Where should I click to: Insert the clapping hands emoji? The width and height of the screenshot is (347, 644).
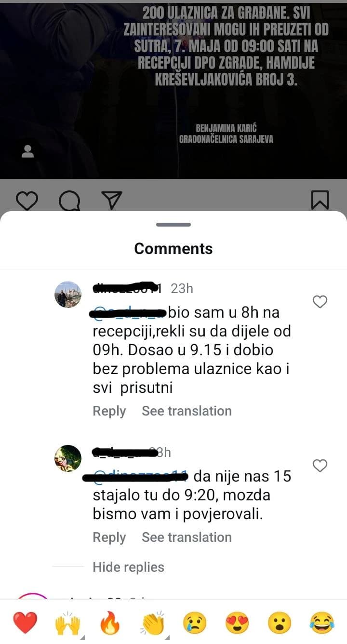152,623
